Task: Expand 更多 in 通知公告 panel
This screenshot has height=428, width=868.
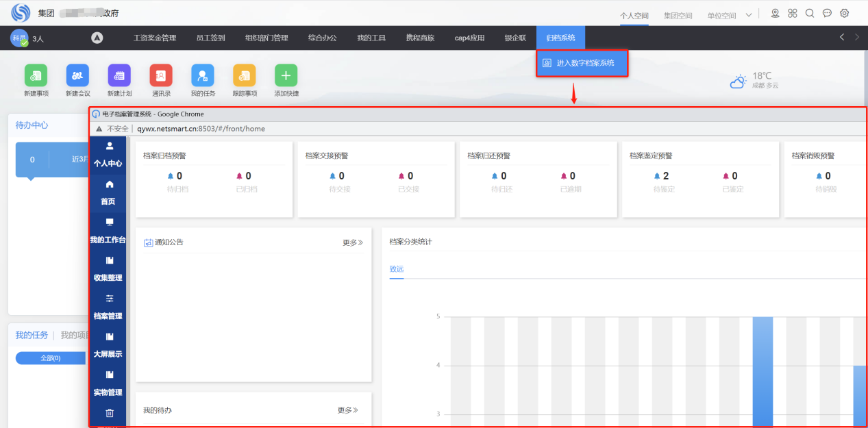Action: point(353,242)
